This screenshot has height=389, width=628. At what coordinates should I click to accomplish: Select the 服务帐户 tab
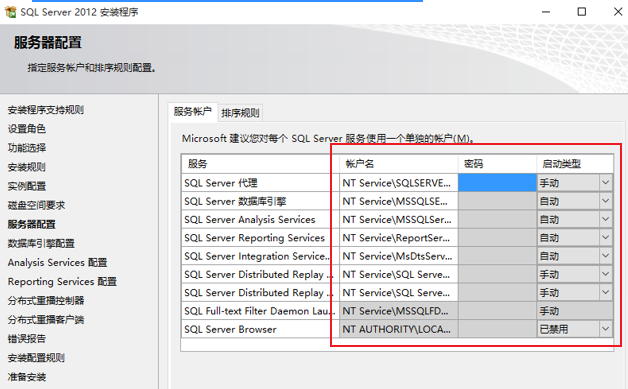coord(193,111)
